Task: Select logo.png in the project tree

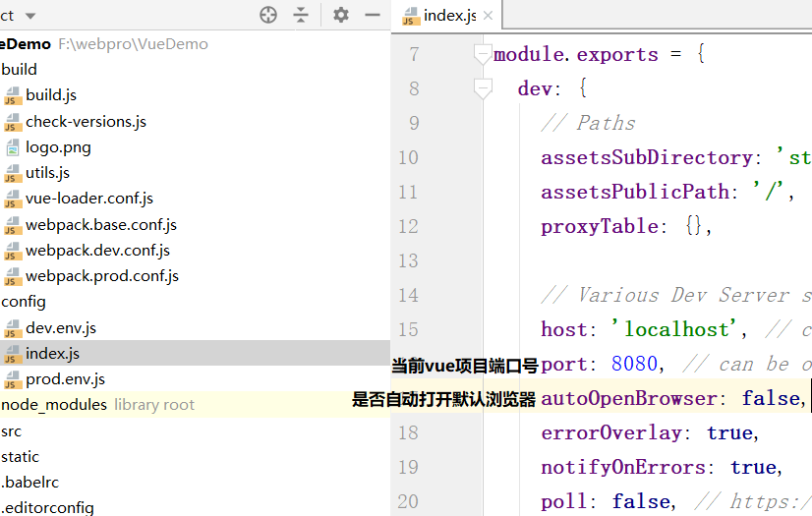Action: pyautogui.click(x=59, y=147)
